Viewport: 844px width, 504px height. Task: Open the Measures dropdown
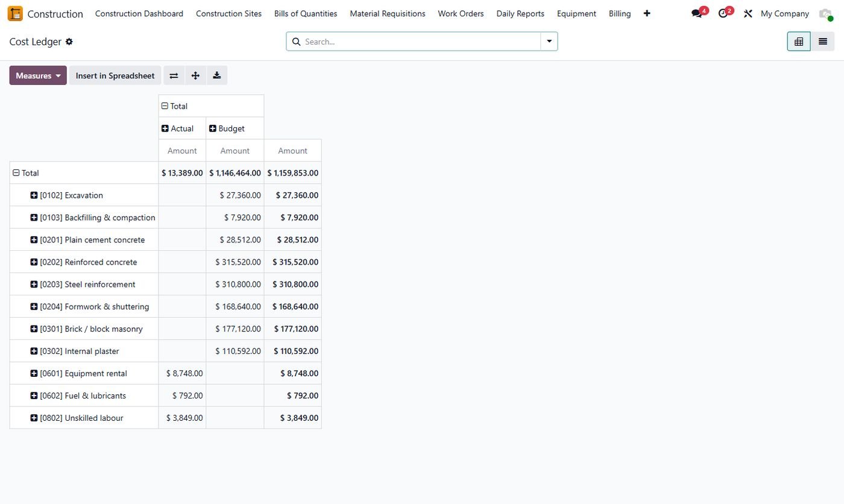point(38,75)
